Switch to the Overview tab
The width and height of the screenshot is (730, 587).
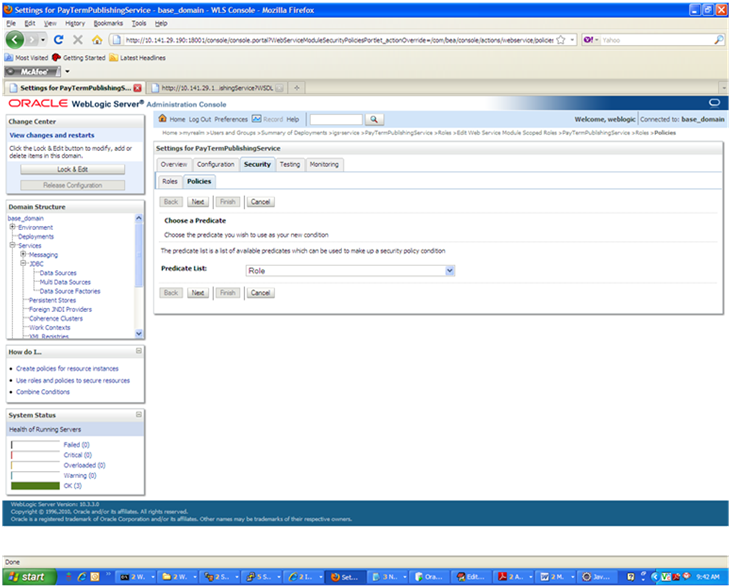(174, 164)
